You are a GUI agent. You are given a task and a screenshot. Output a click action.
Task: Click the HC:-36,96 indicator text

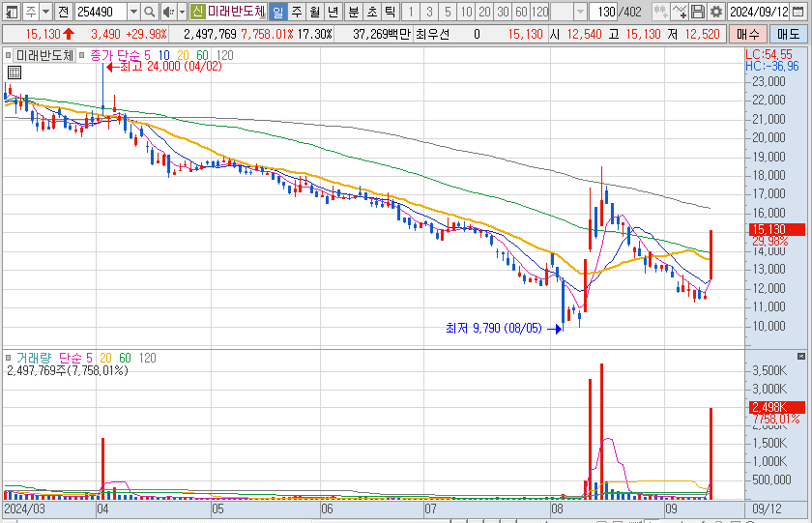[x=771, y=66]
